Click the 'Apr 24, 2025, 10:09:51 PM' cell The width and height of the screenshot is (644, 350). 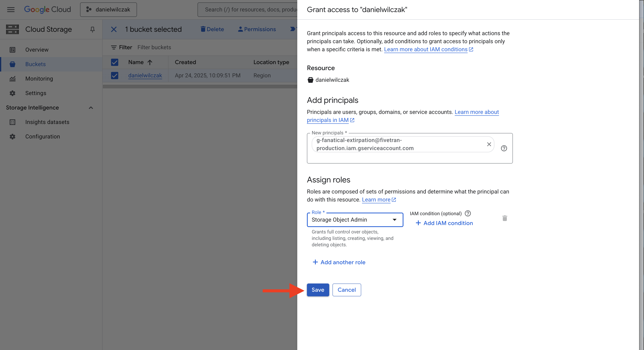coord(208,76)
